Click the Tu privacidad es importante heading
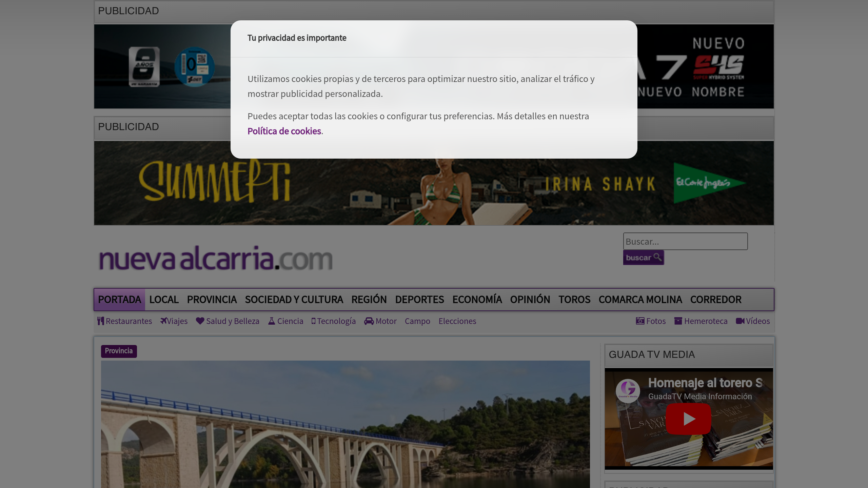 [x=297, y=38]
